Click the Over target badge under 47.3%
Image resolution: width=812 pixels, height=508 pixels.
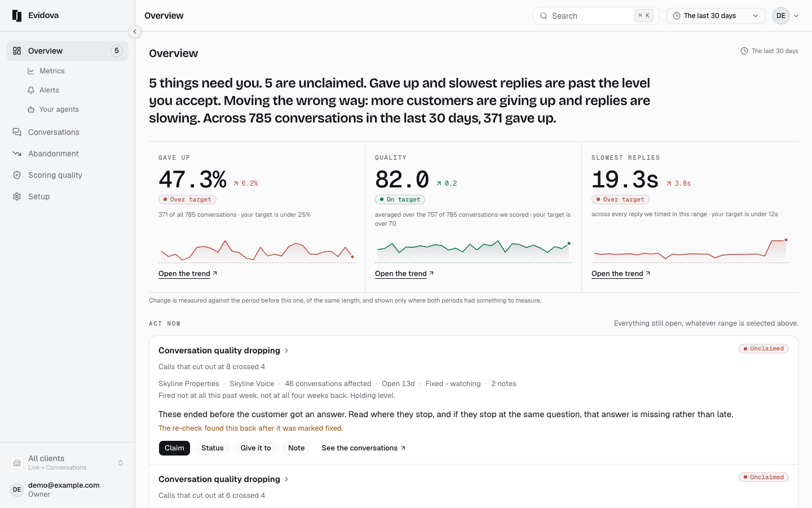(187, 199)
